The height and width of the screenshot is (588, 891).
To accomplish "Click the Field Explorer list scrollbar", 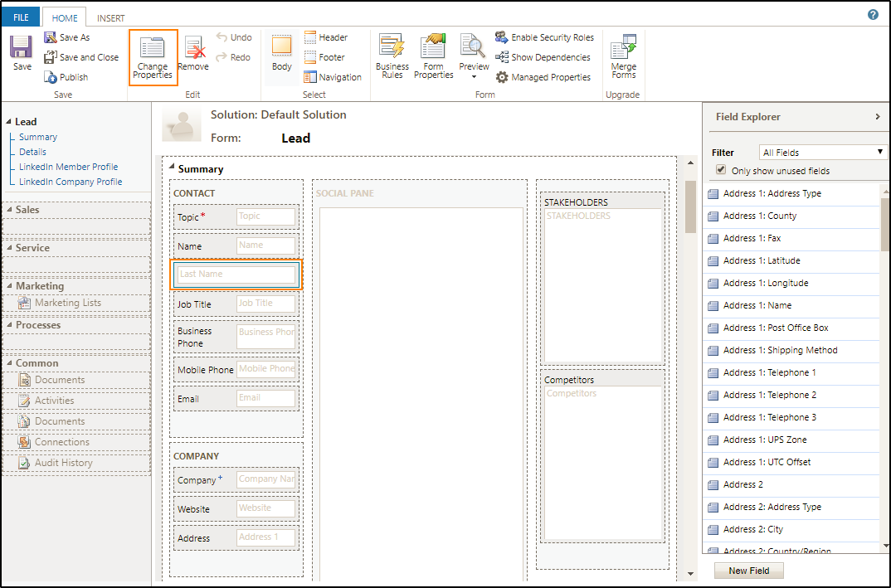I will 884,224.
